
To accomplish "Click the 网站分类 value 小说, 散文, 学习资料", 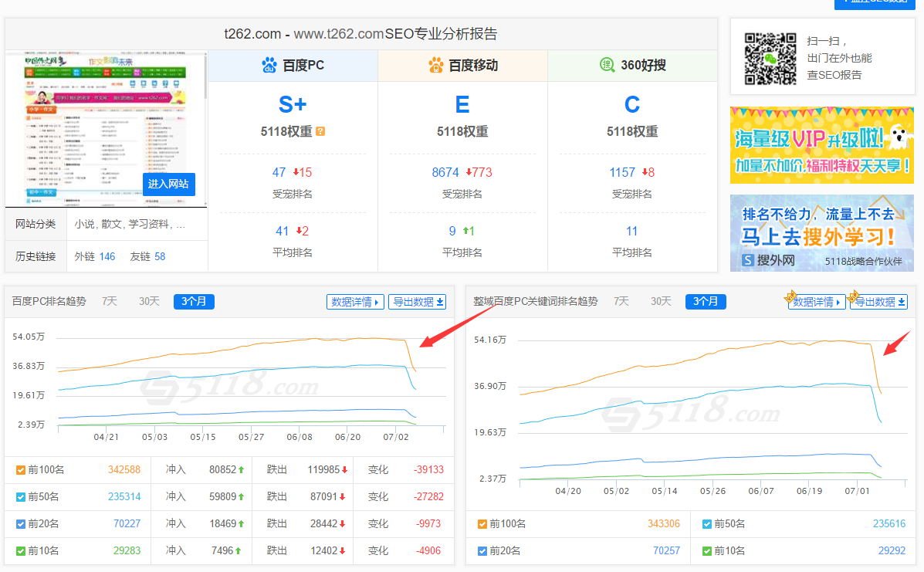I will 130,225.
